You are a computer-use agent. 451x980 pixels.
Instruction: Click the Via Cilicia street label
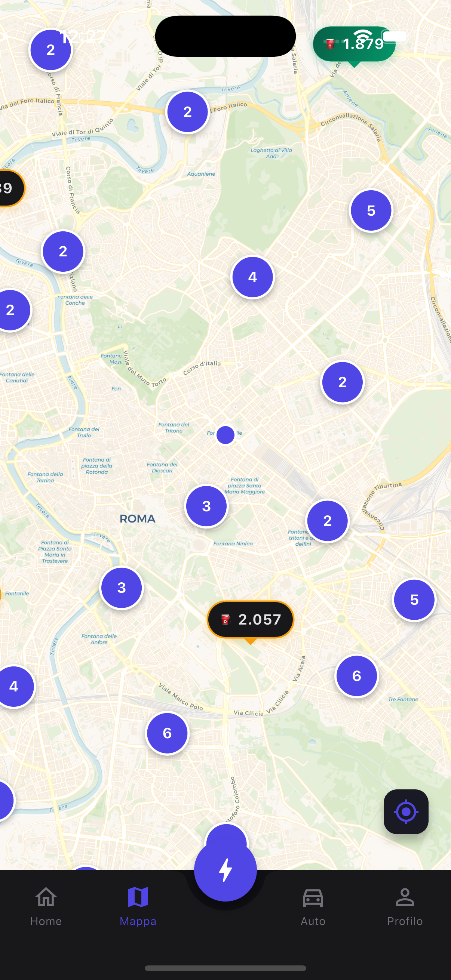pyautogui.click(x=249, y=712)
